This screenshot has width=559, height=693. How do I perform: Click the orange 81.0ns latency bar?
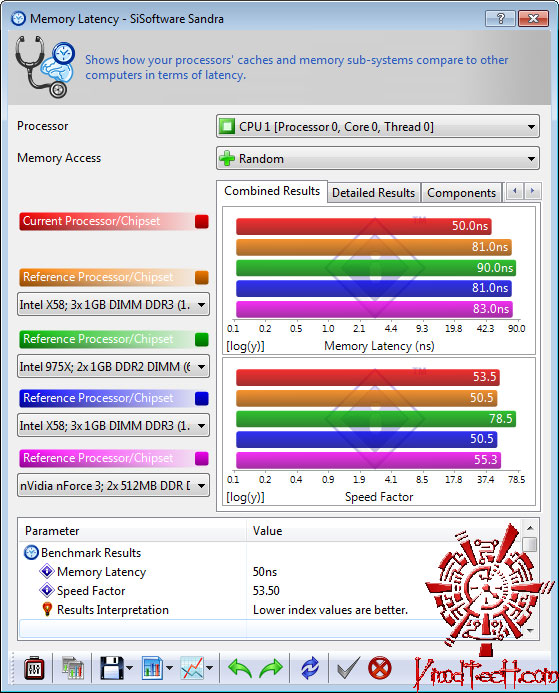click(x=374, y=247)
